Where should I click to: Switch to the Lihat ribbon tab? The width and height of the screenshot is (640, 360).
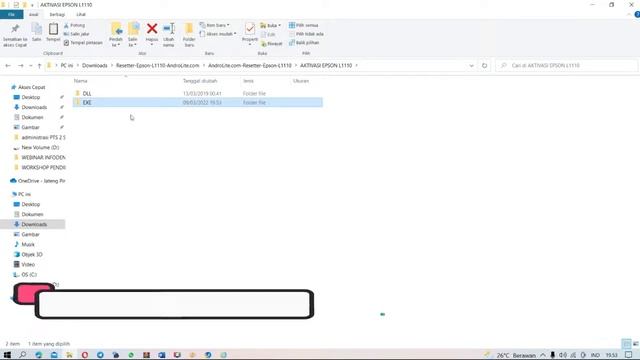click(x=81, y=14)
